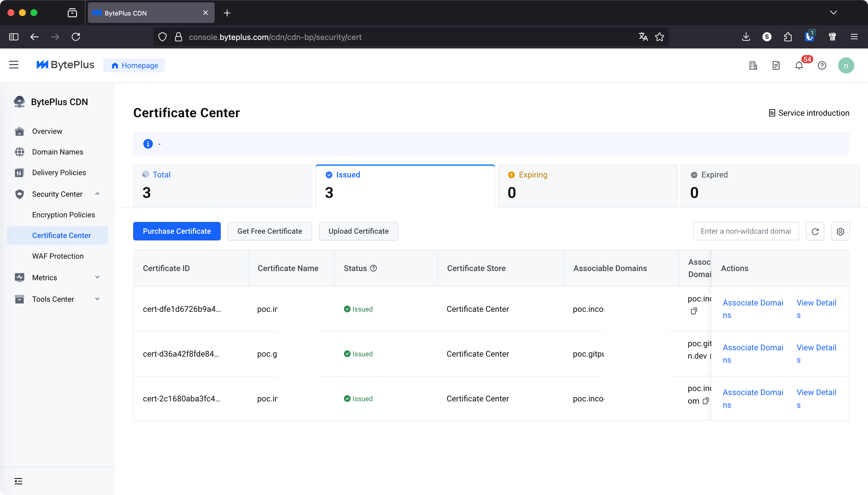Go back in browser history
Viewport: 868px width, 495px height.
(x=34, y=37)
